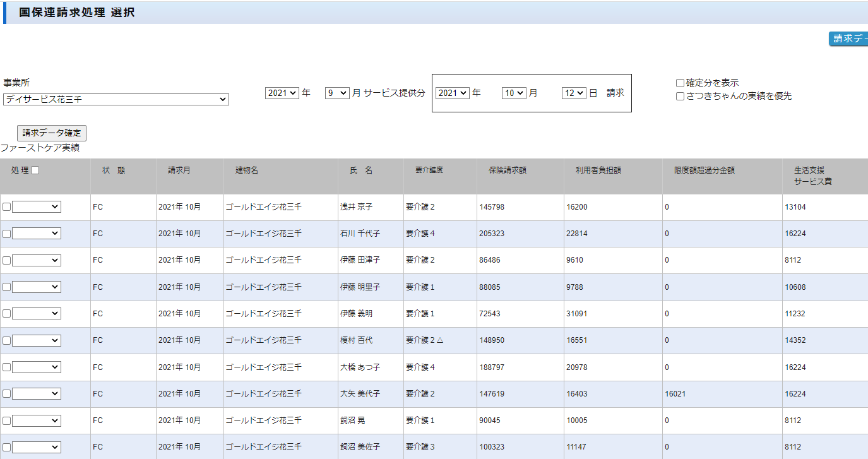Check the row checkbox for 浅井 京子
This screenshot has height=459, width=868.
pyautogui.click(x=6, y=207)
